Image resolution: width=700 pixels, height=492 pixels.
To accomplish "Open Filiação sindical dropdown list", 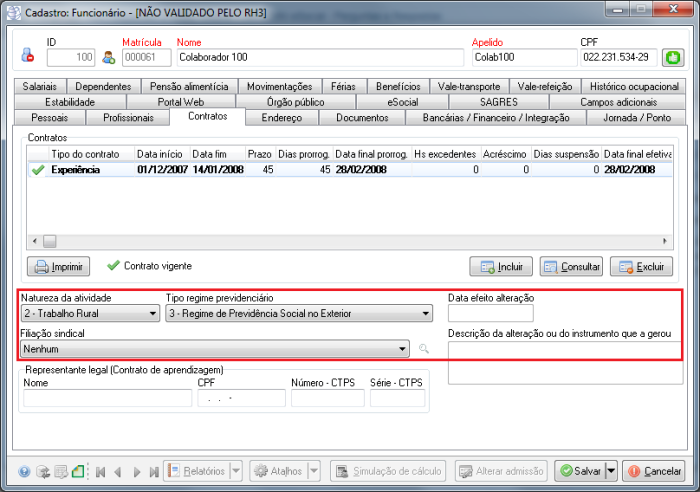I will [403, 349].
